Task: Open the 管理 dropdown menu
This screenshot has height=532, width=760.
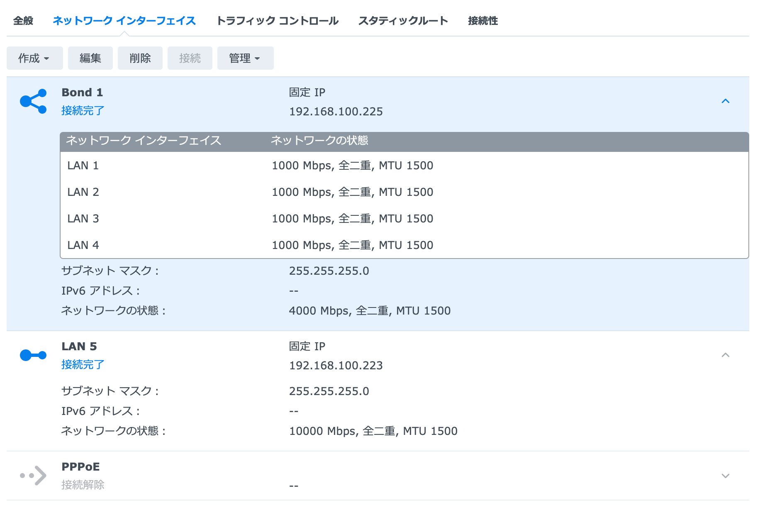Action: point(245,58)
